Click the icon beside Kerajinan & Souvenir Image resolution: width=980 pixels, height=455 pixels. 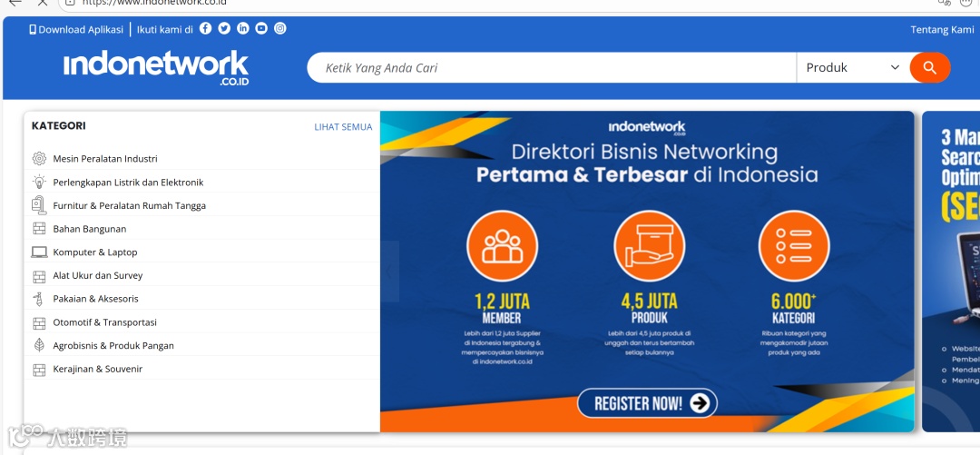click(x=39, y=370)
